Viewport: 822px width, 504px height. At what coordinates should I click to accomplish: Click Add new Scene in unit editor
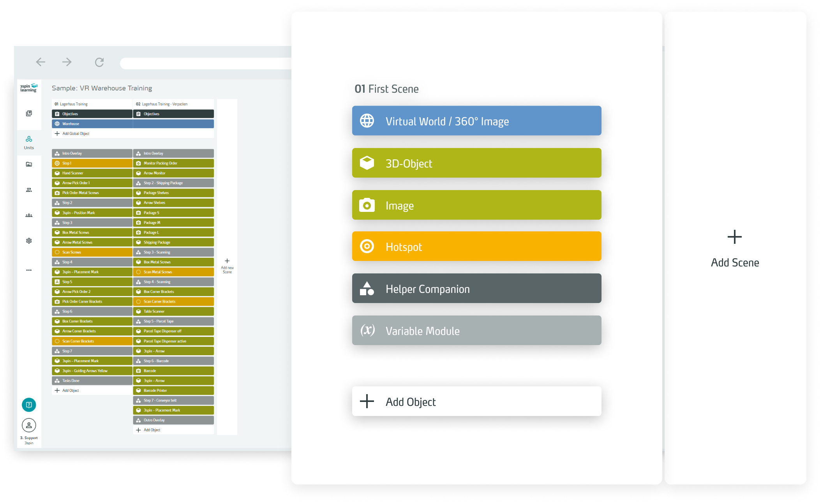(227, 266)
